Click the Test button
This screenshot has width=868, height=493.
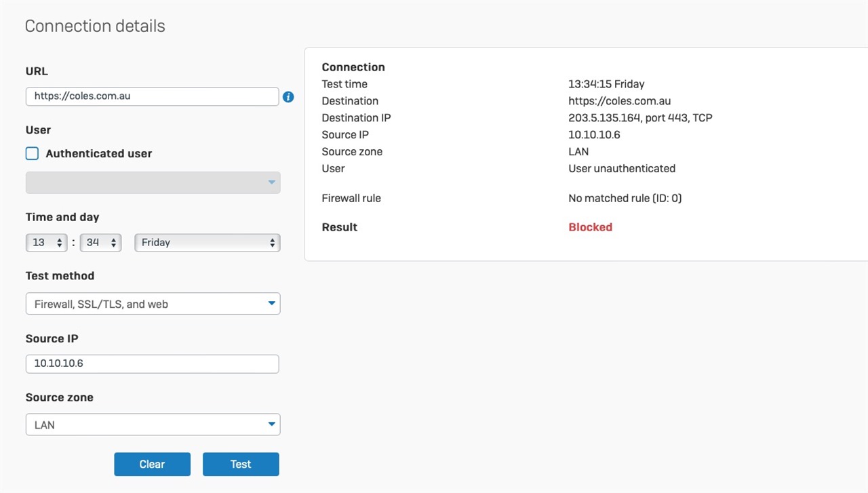click(241, 465)
